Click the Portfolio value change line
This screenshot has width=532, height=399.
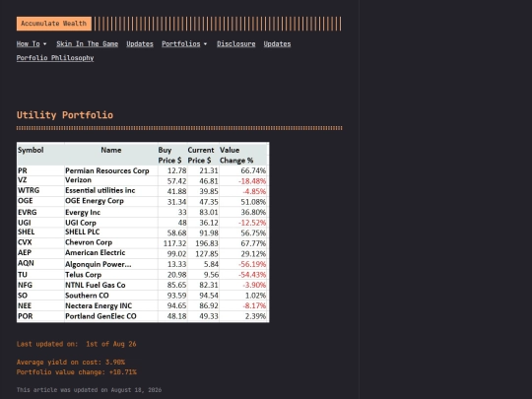coord(76,372)
